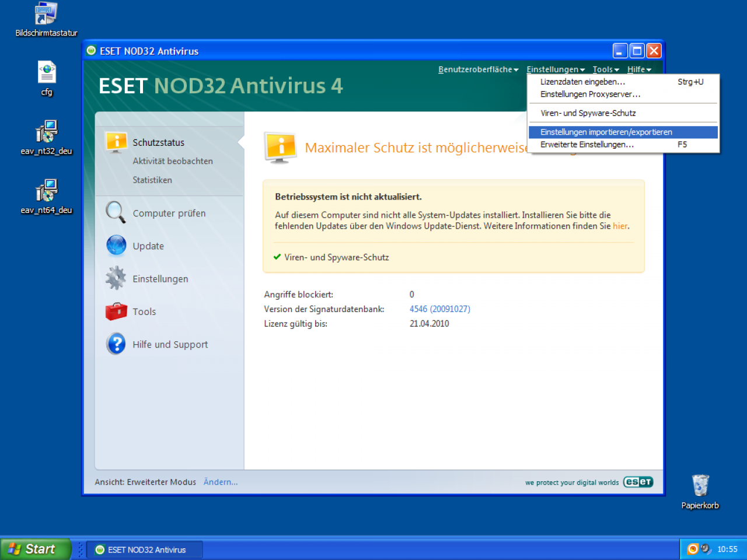This screenshot has height=560, width=747.
Task: Click the 'Betriebssystem ist nicht aktualisiert.' heading
Action: coord(348,197)
